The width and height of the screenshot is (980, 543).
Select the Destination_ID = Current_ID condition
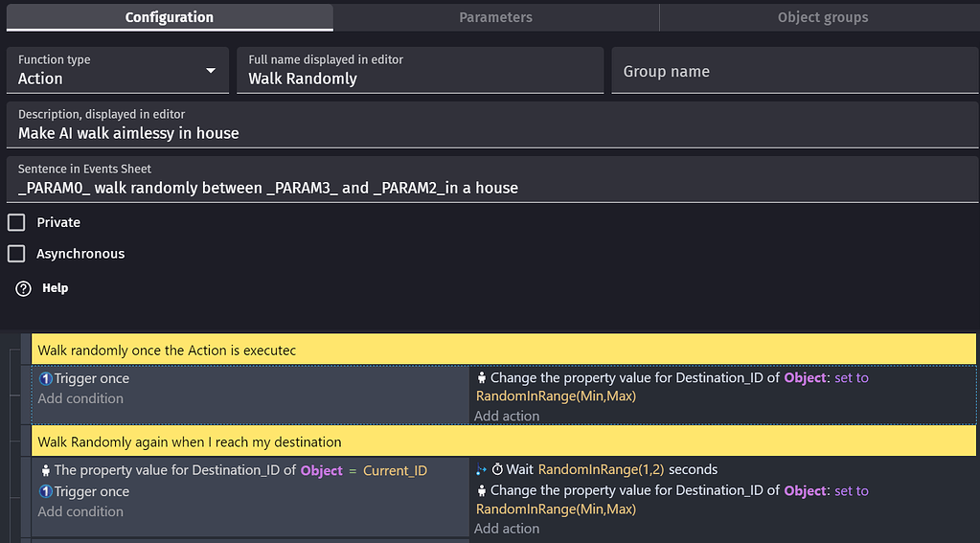tap(233, 470)
